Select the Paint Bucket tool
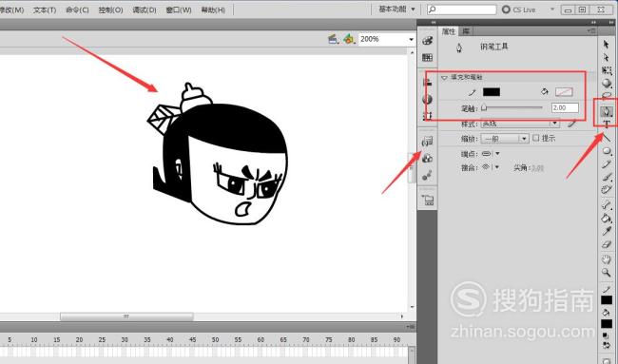 coord(607,218)
